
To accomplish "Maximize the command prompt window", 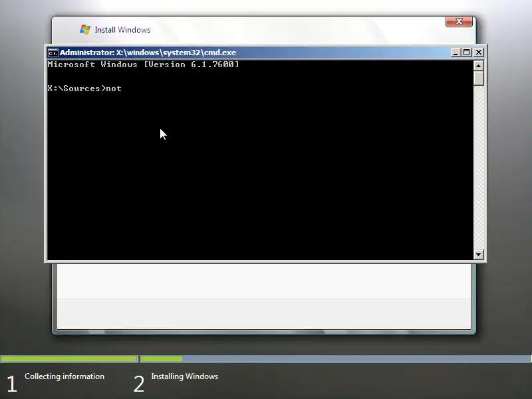I will coord(467,53).
